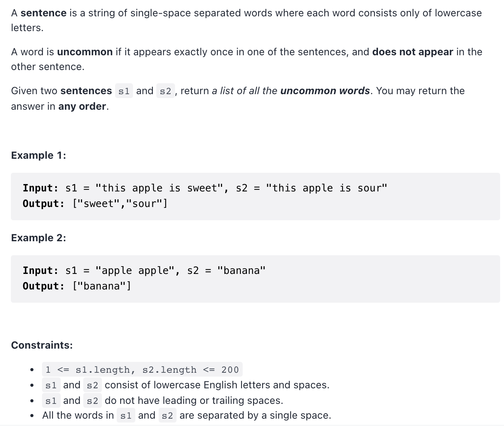
Task: Click s2 in the trailing spaces constraint
Action: [93, 400]
